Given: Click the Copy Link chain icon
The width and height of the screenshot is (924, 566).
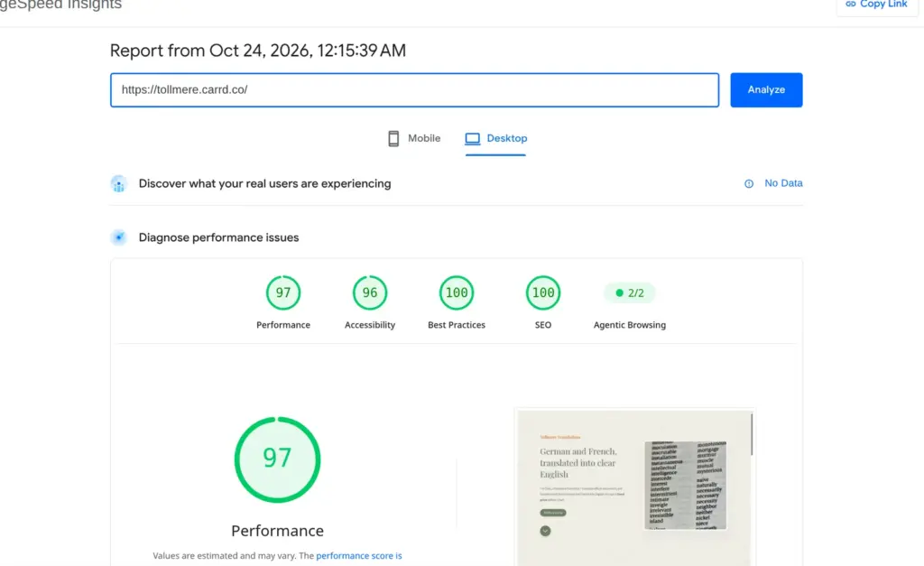Looking at the screenshot, I should (x=850, y=5).
